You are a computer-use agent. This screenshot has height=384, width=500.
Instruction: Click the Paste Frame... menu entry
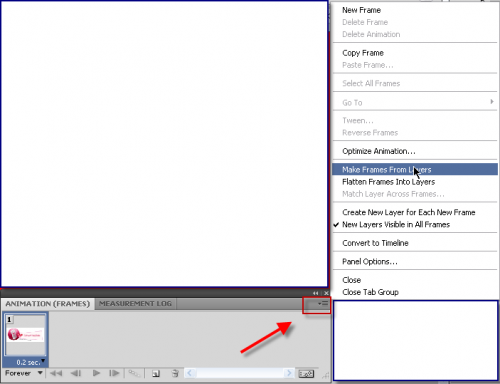point(415,65)
